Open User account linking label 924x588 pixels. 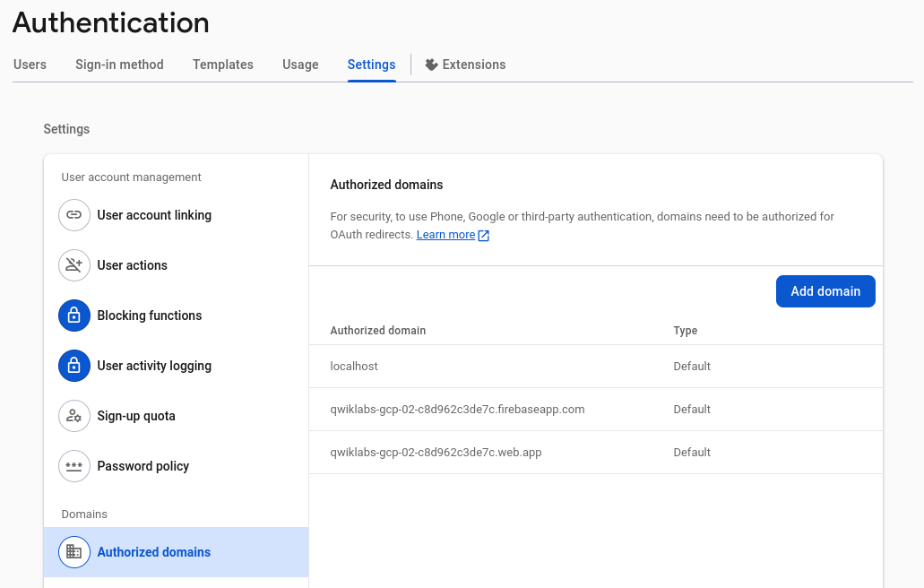tap(154, 215)
